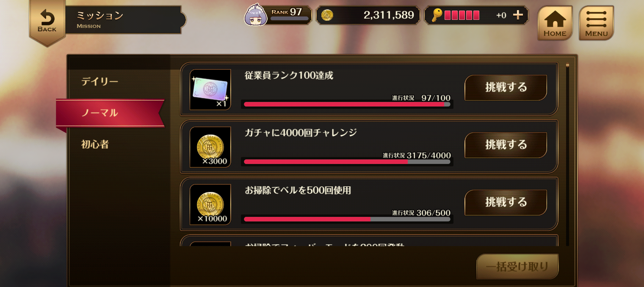Click 挑戦する for 従業員ランク100達成
This screenshot has width=644, height=287.
point(506,87)
